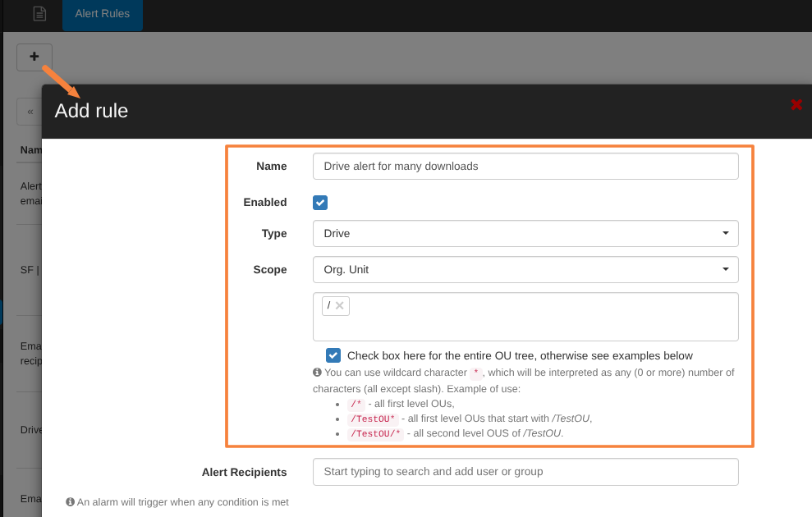This screenshot has width=812, height=517.
Task: Click the '/TestOU/*' example code
Action: tap(375, 433)
